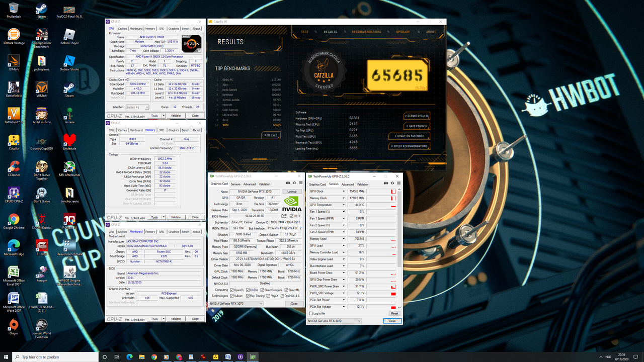Switch to Caches tab in top CPU-Z window

(x=122, y=29)
